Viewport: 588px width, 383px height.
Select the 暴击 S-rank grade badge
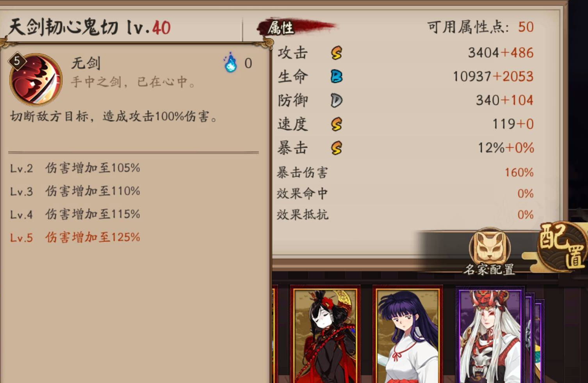(x=337, y=148)
